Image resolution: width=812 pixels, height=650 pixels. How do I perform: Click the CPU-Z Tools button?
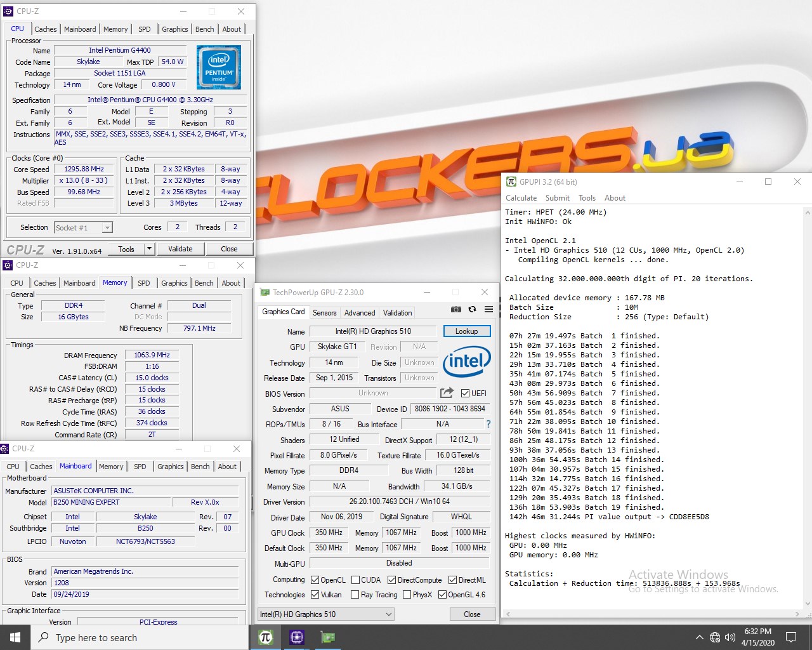point(126,249)
